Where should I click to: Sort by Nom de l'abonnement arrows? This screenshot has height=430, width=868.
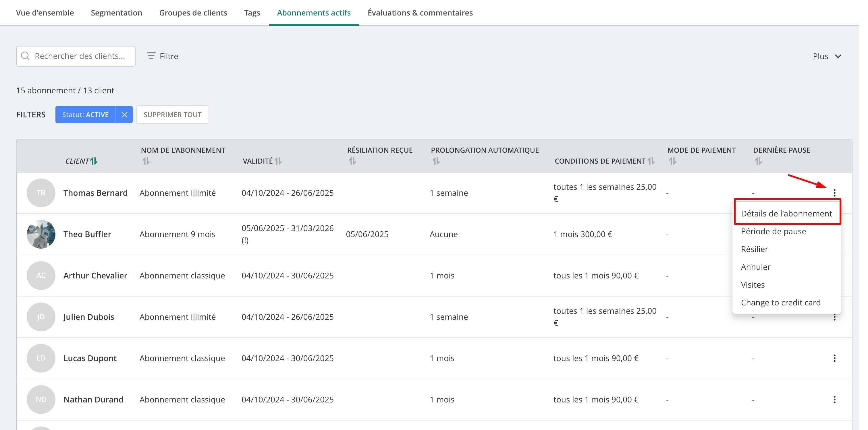(146, 161)
